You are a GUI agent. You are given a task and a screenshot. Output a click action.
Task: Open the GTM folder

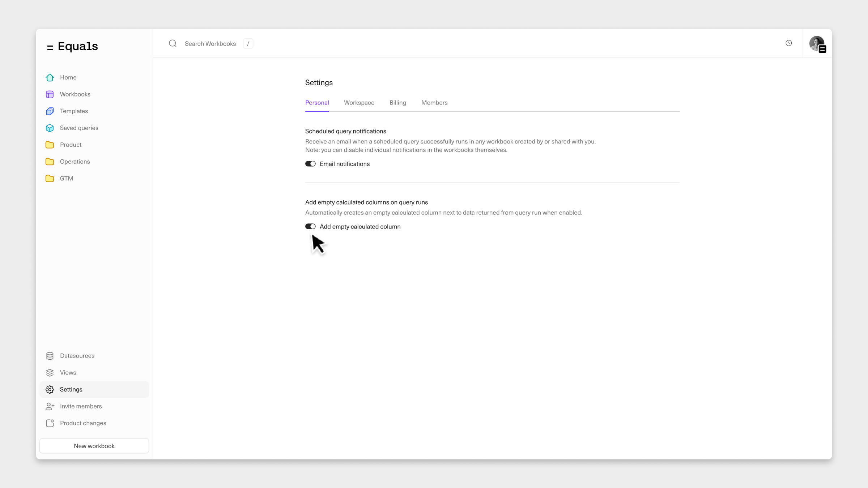coord(67,179)
